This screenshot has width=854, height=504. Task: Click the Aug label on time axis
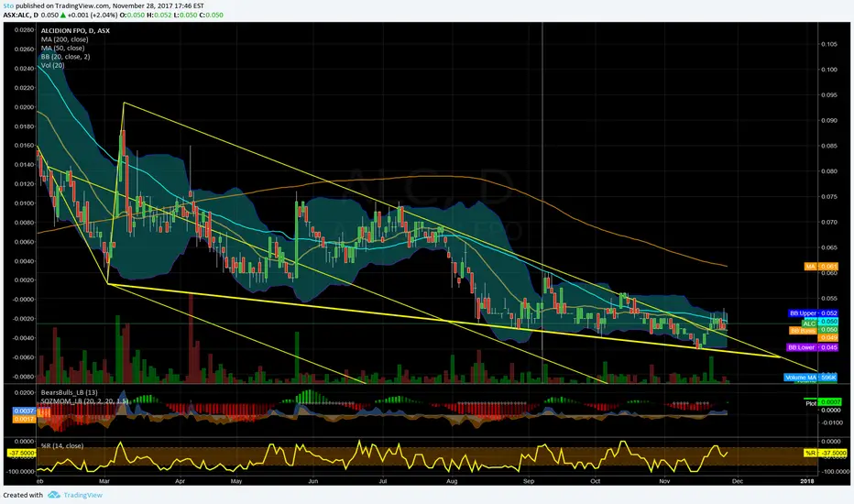click(x=452, y=481)
